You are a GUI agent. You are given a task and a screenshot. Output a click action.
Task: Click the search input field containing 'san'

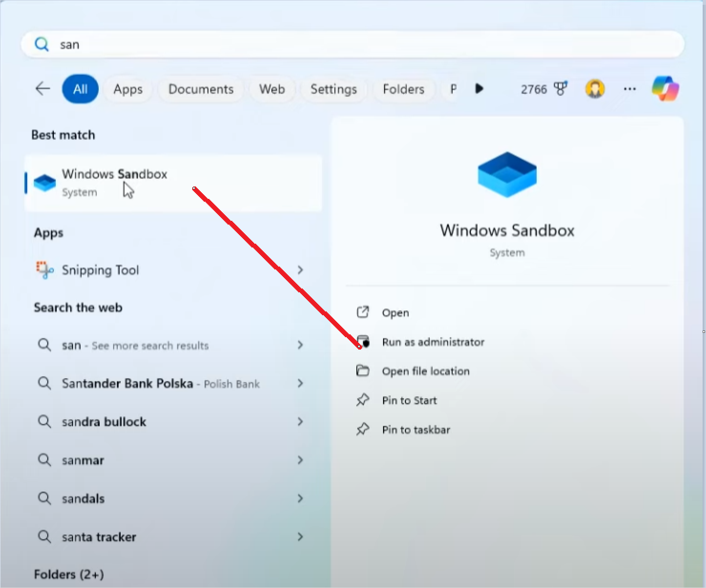point(353,44)
